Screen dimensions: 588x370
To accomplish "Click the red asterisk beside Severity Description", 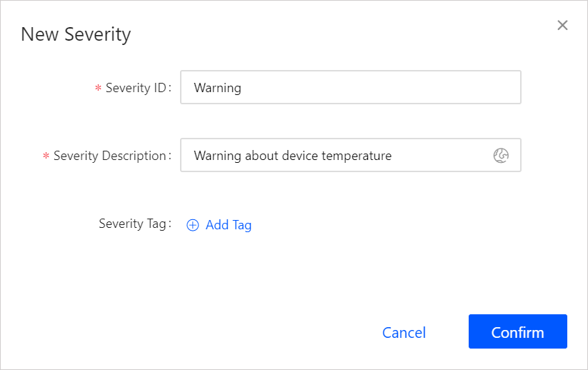I will tap(46, 156).
